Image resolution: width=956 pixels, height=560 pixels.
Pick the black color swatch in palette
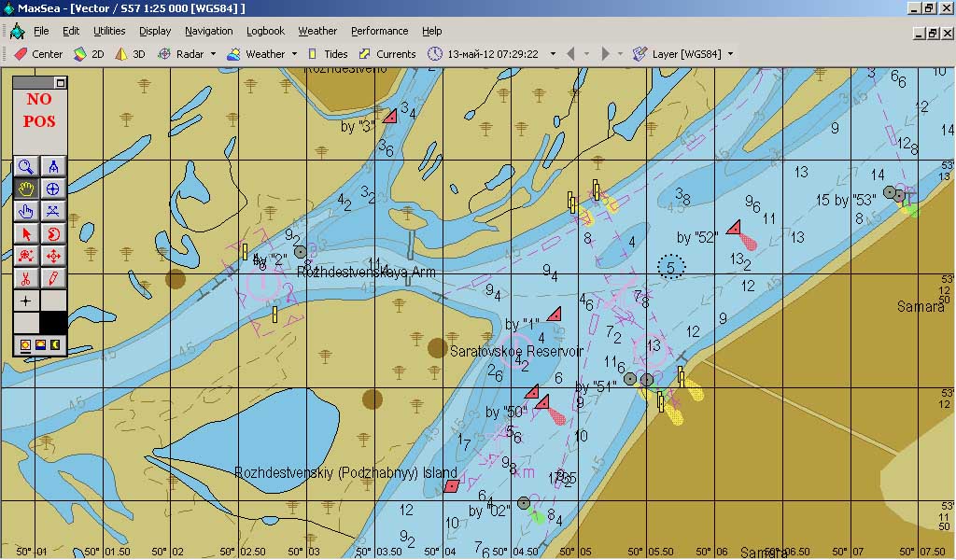coord(53,322)
